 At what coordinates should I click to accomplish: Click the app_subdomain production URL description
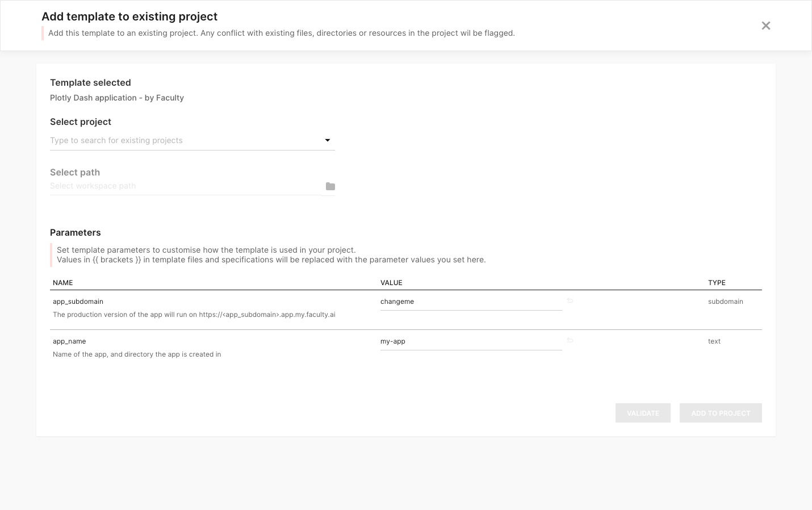194,315
